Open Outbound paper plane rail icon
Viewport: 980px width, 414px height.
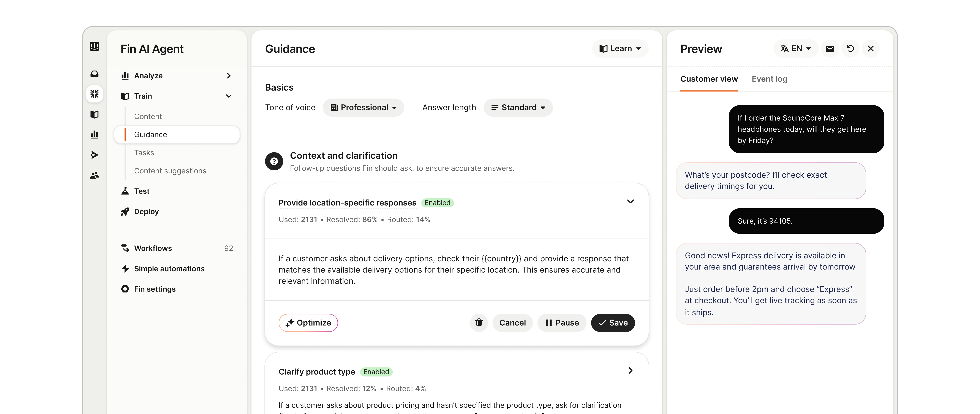(94, 155)
